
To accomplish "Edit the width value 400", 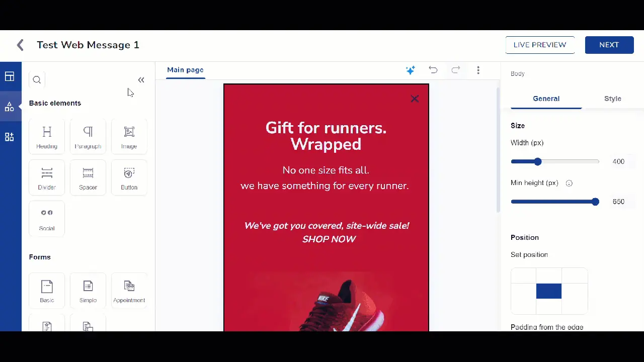I will (x=618, y=161).
